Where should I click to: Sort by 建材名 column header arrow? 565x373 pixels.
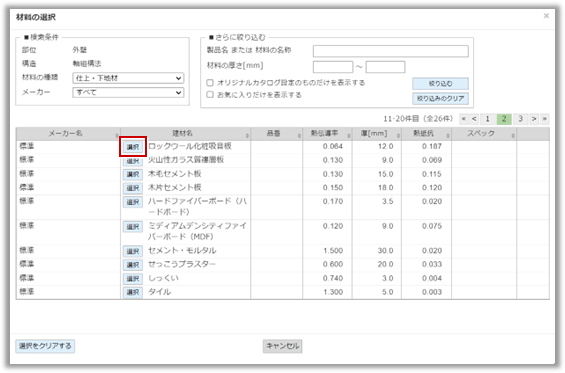(x=247, y=136)
